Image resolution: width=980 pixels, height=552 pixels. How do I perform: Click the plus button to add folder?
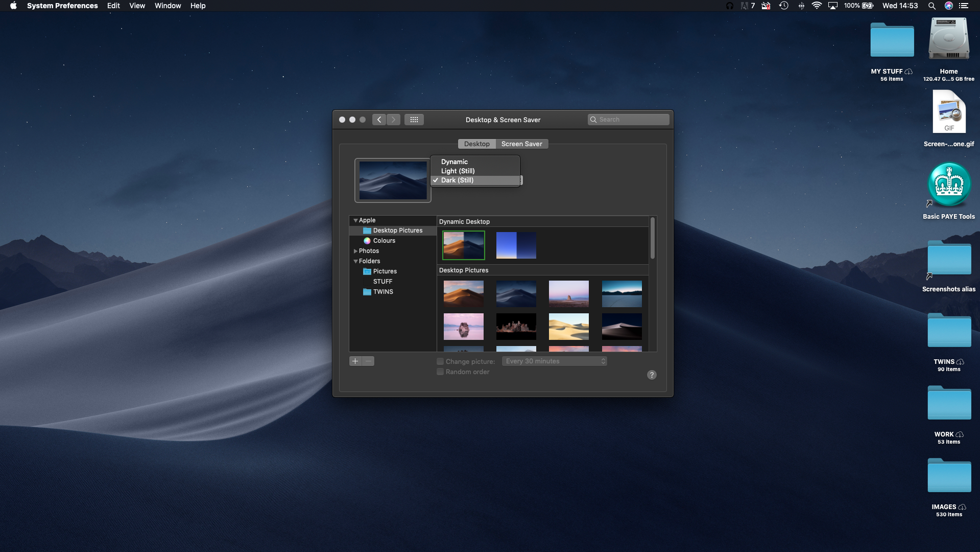[355, 361]
